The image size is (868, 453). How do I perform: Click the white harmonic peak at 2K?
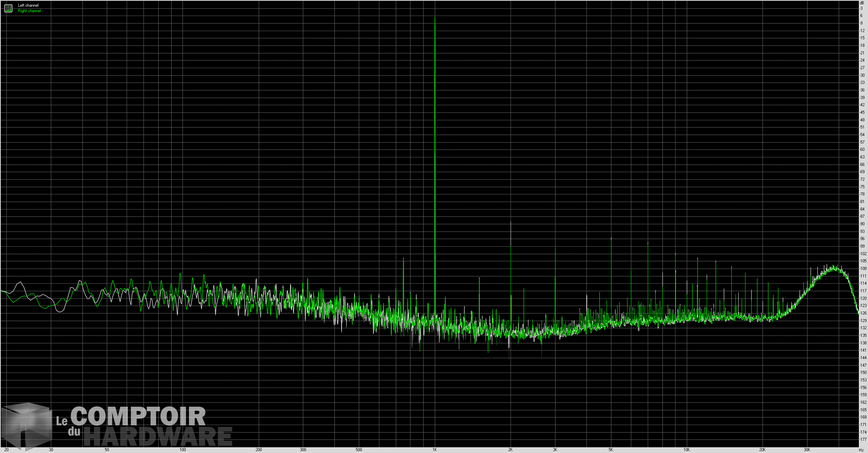[511, 223]
